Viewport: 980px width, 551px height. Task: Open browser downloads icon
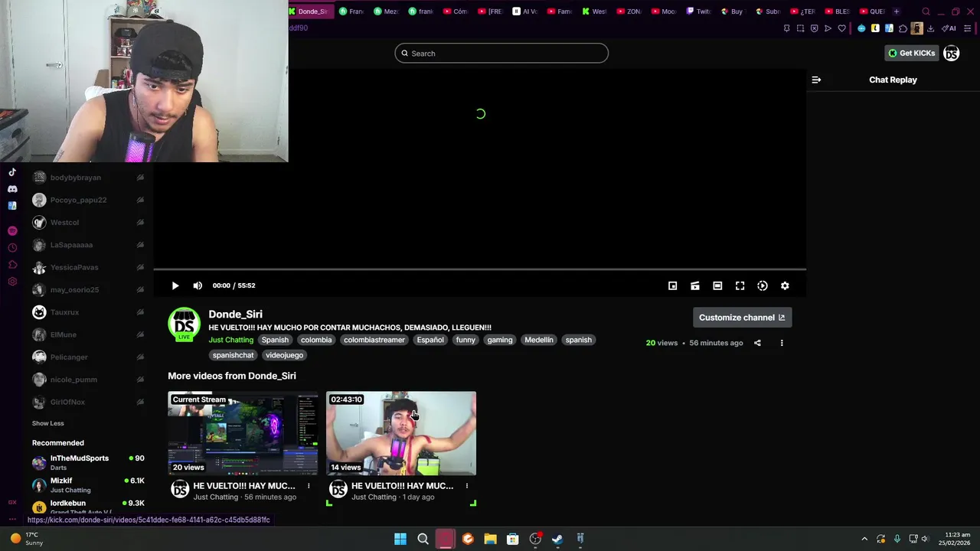930,28
